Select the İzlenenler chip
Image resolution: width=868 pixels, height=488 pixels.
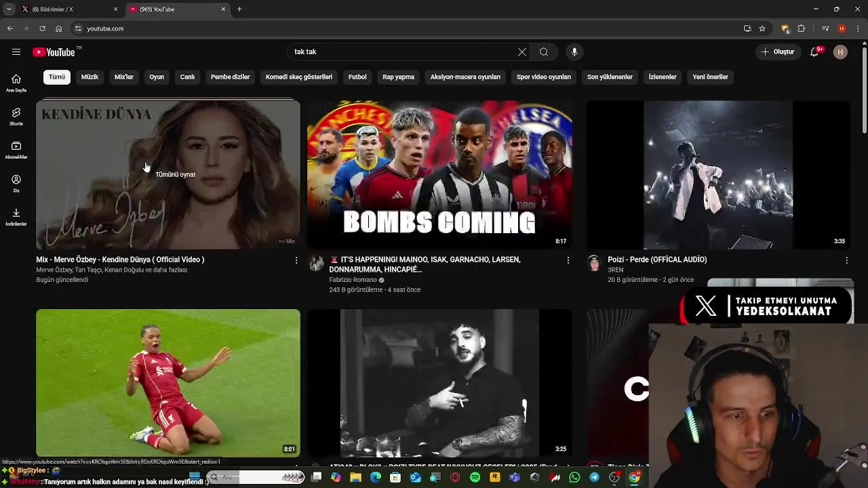[x=663, y=77]
